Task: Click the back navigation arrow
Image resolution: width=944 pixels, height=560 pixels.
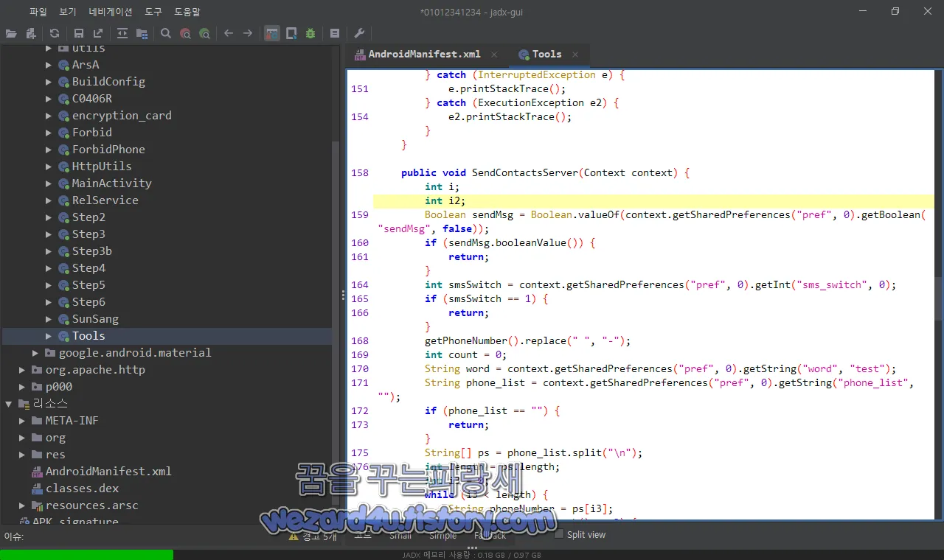Action: [x=229, y=33]
